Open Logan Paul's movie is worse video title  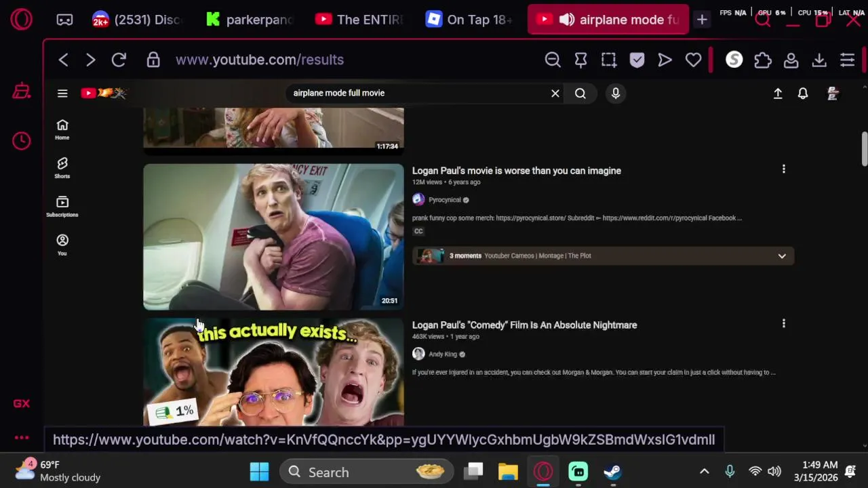pos(517,171)
